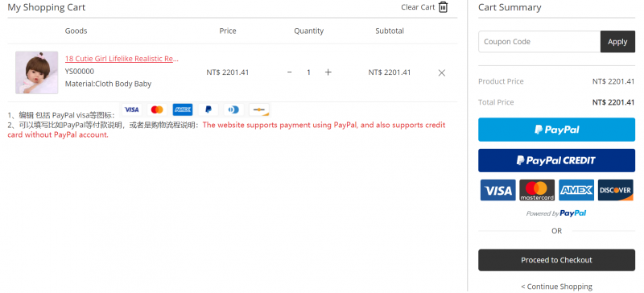The image size is (644, 293).
Task: Pay with the blue PayPal button
Action: point(556,130)
